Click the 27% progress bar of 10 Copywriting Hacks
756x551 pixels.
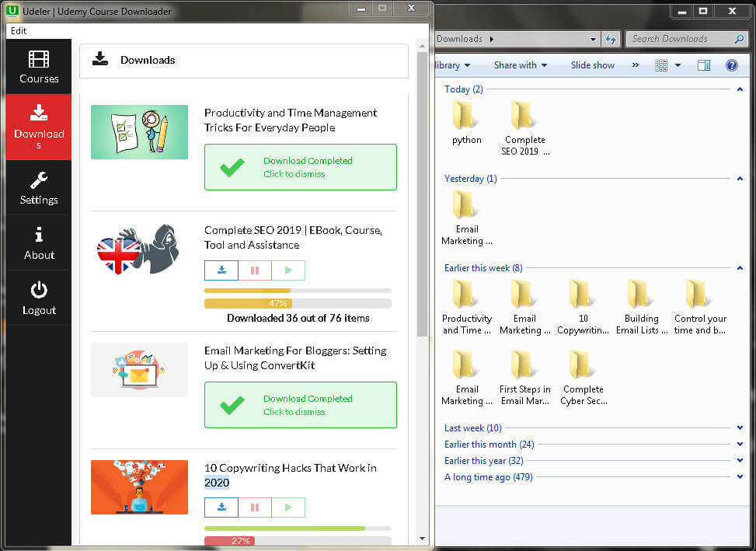click(298, 541)
